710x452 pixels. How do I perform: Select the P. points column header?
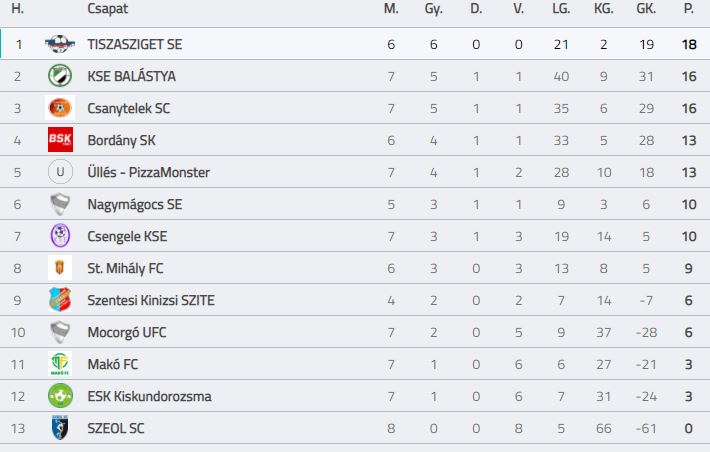(689, 9)
